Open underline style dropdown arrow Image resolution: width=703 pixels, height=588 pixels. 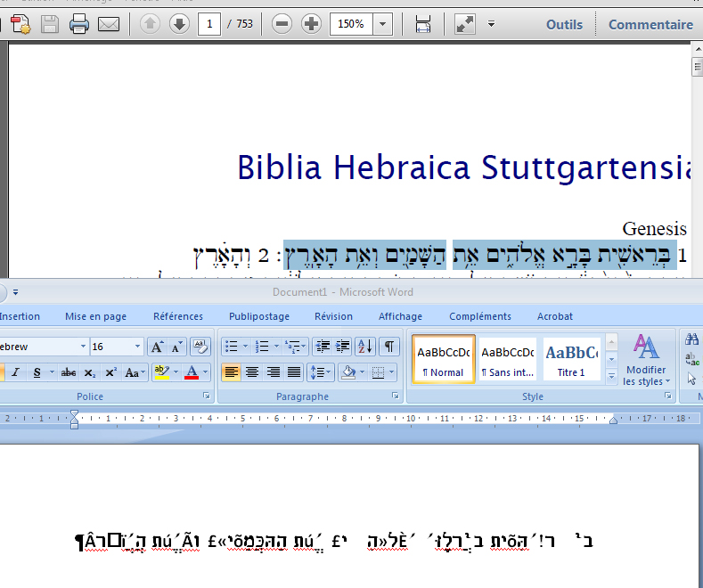point(52,372)
